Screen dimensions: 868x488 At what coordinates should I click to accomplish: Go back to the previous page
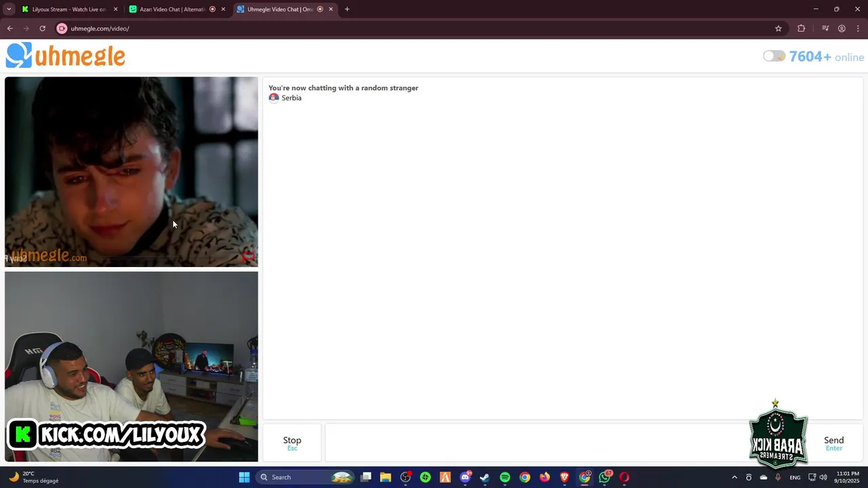[x=9, y=28]
